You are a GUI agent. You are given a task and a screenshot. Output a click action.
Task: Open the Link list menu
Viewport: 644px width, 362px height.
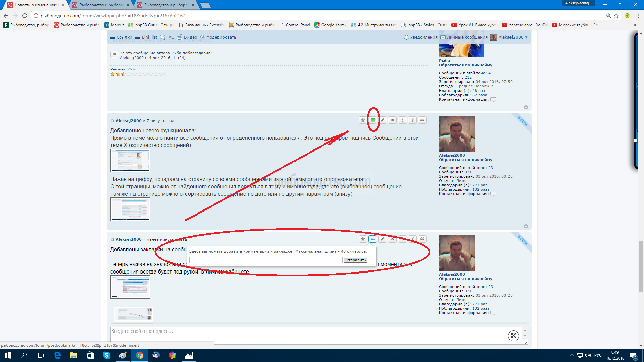[146, 37]
